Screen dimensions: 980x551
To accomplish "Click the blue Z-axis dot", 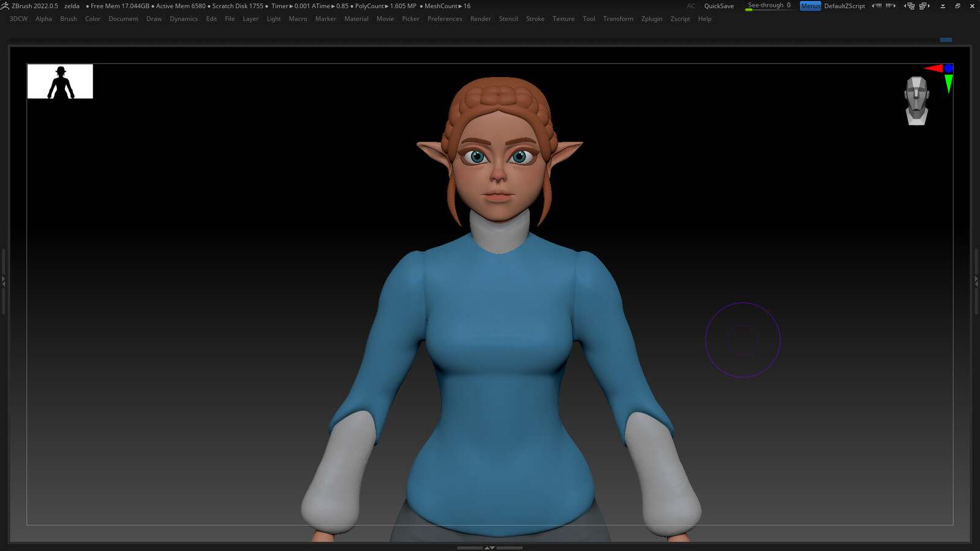I will pos(948,68).
